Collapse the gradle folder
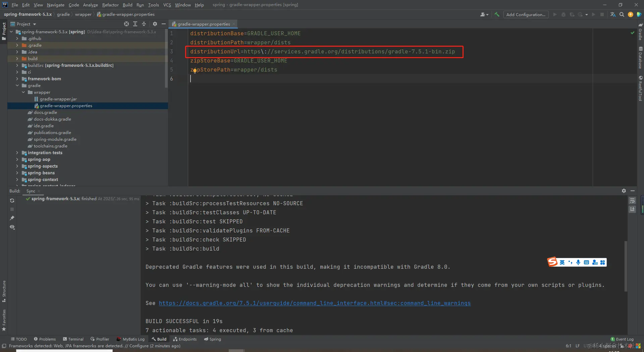 [x=17, y=86]
